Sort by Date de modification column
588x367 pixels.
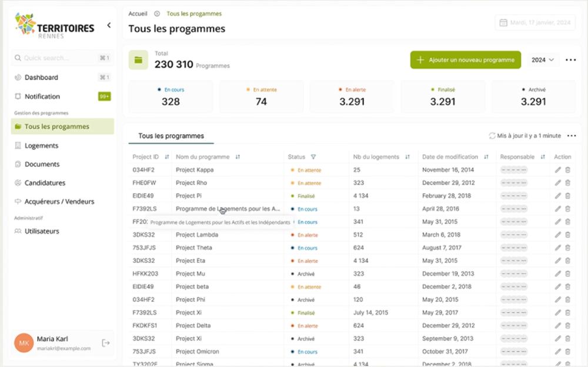pyautogui.click(x=486, y=157)
